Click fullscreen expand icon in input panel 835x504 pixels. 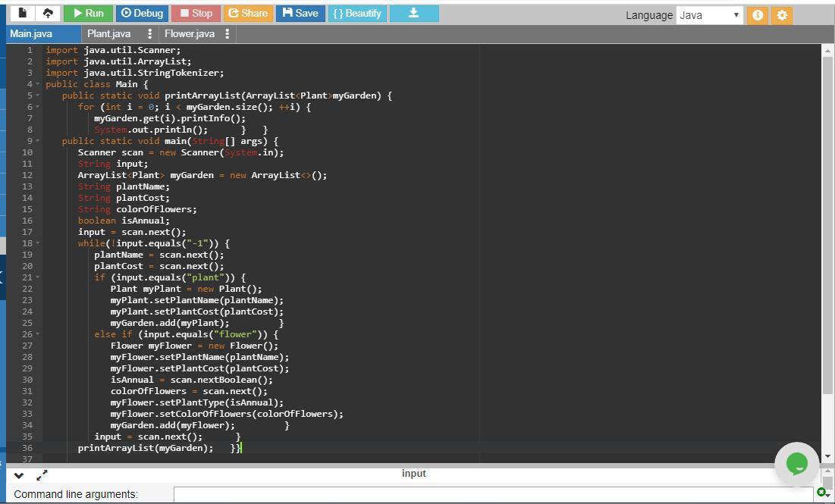(42, 475)
